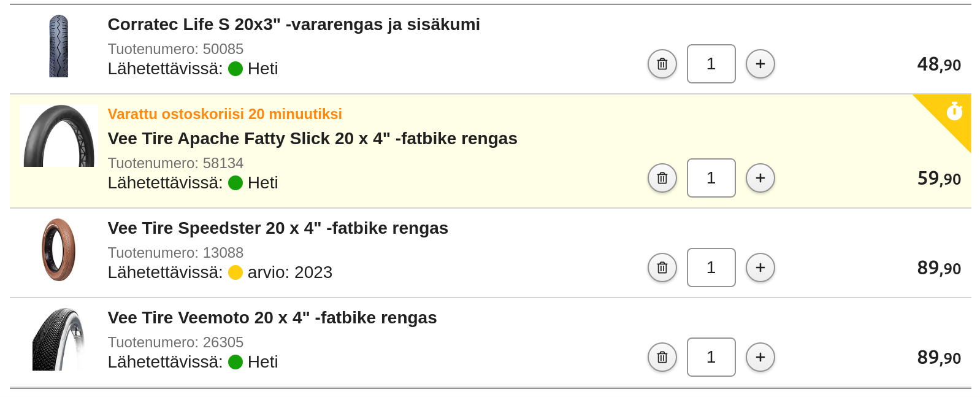Viewport: 980px width, 397px height.
Task: Edit quantity field for Corratec Life S
Action: 711,64
